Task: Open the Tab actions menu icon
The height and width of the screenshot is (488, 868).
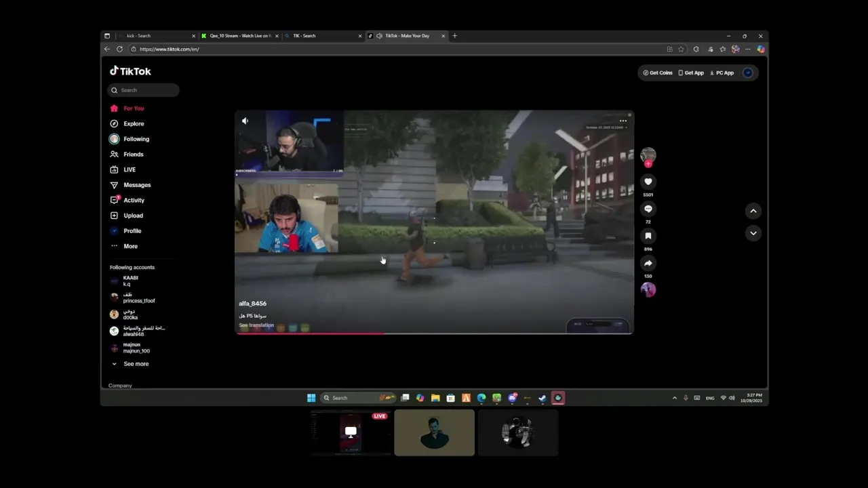Action: (107, 36)
